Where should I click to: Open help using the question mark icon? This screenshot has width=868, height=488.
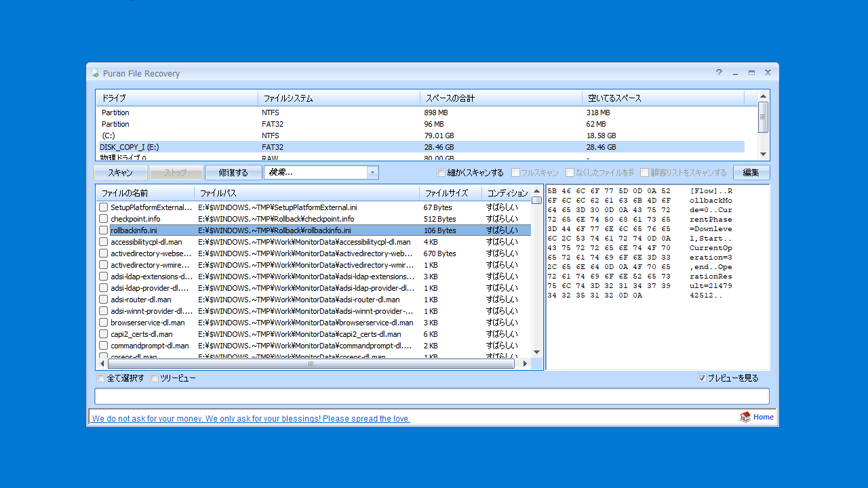[x=718, y=73]
